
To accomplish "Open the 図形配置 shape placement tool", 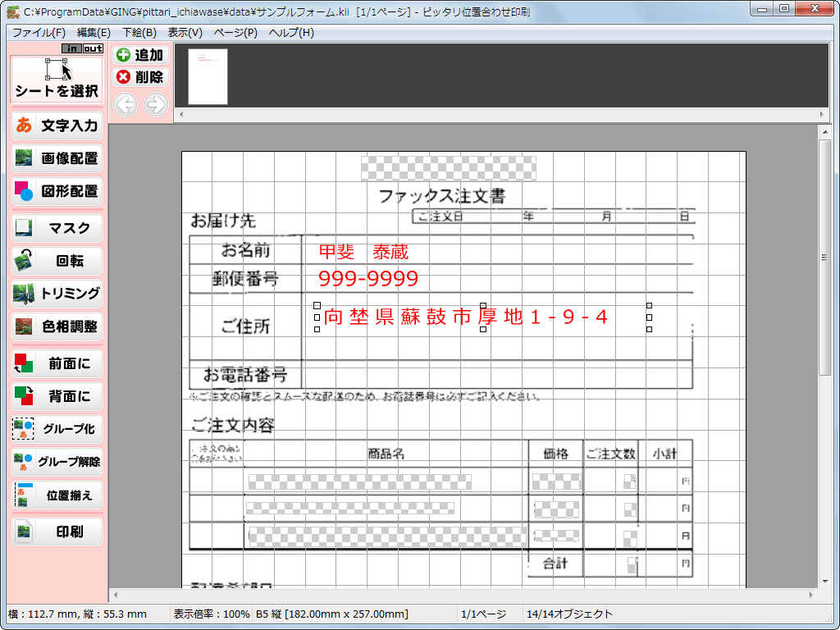I will 57,191.
